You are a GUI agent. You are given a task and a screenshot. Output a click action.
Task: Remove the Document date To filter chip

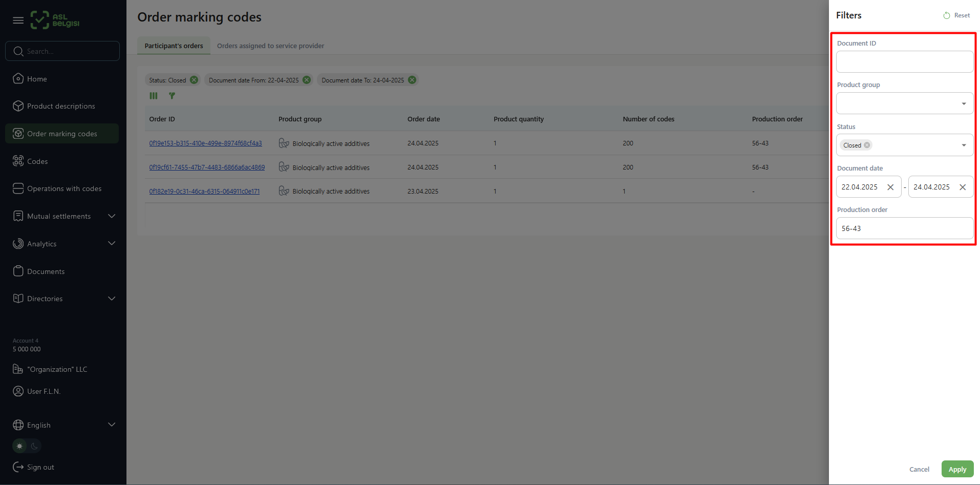pyautogui.click(x=412, y=80)
